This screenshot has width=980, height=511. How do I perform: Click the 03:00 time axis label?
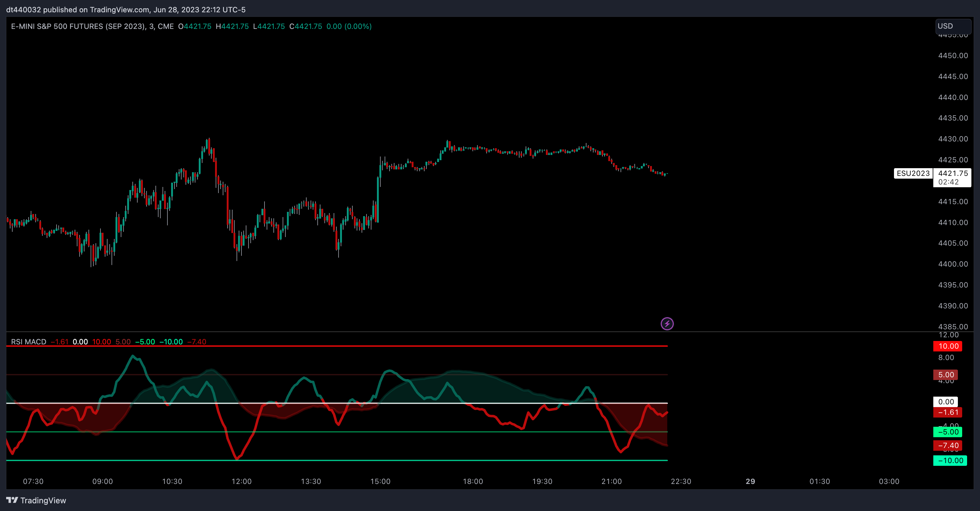pyautogui.click(x=889, y=481)
